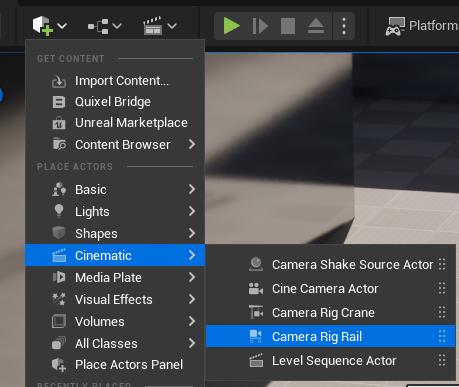Image resolution: width=459 pixels, height=387 pixels.
Task: Click the Camera Rig Rail icon
Action: [256, 336]
